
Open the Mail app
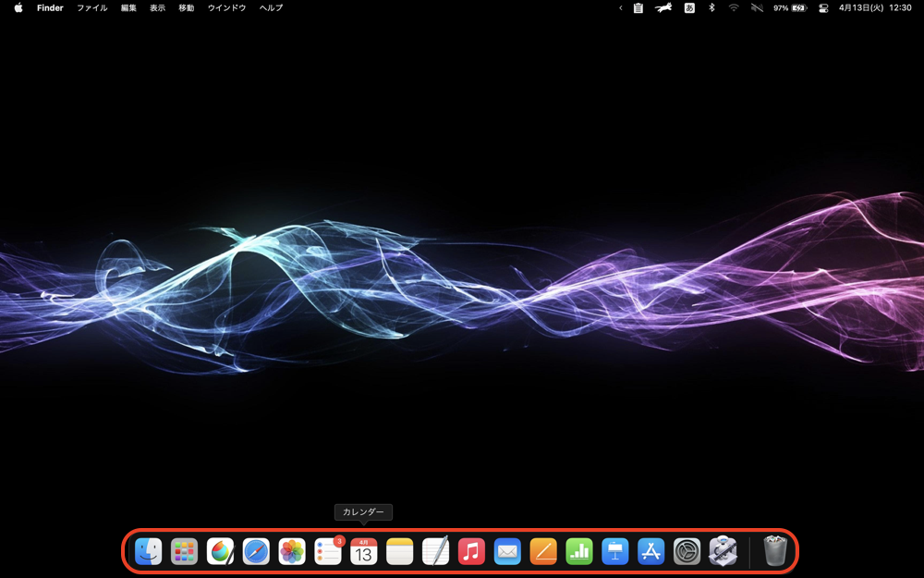click(x=507, y=551)
